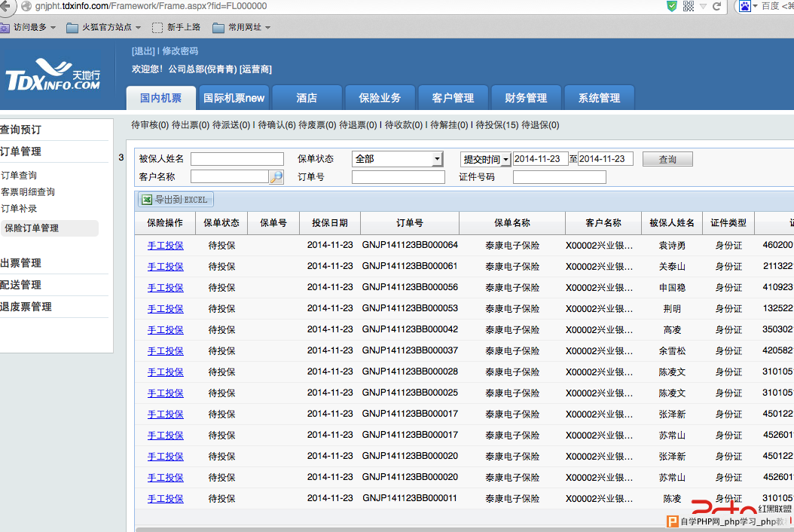Viewport: 794px width, 532px height.
Task: Open the 提交时间 dropdown
Action: pyautogui.click(x=485, y=160)
